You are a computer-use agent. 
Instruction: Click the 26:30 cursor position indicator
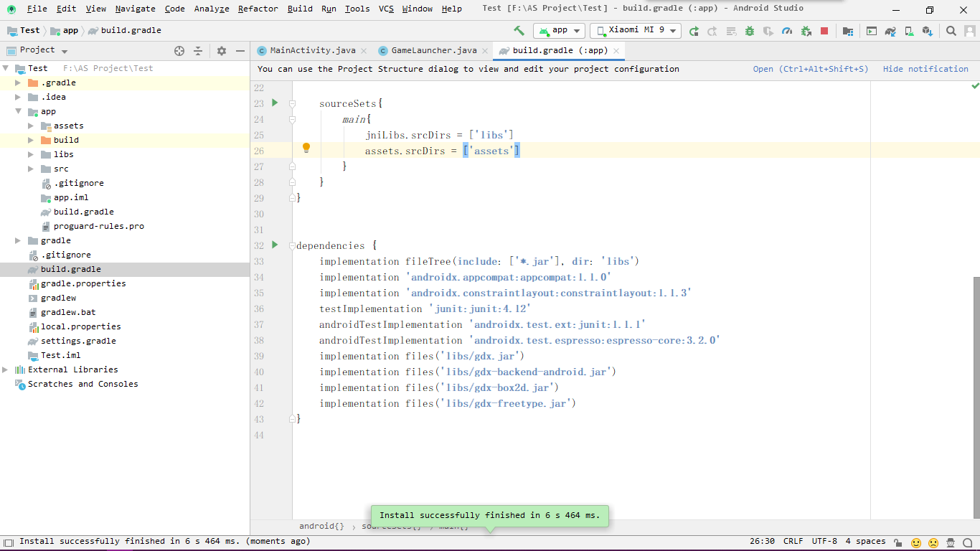pos(762,542)
